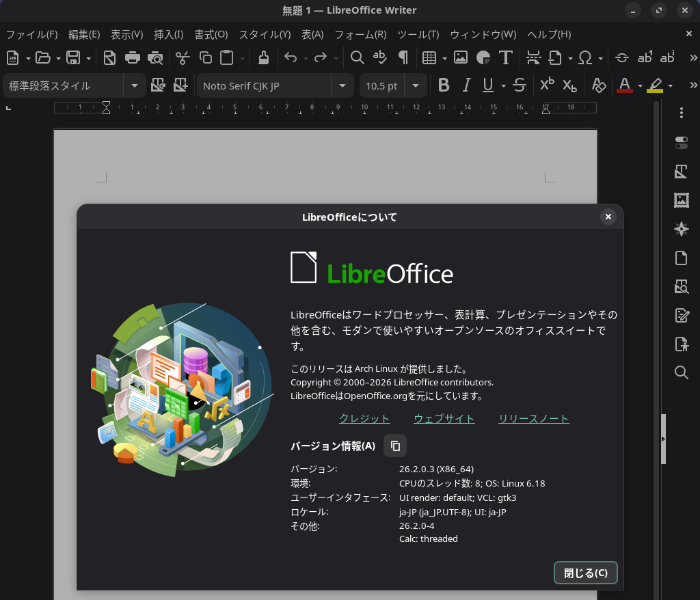700x600 pixels.
Task: Toggle formatting marks pilcrow button
Action: click(403, 58)
